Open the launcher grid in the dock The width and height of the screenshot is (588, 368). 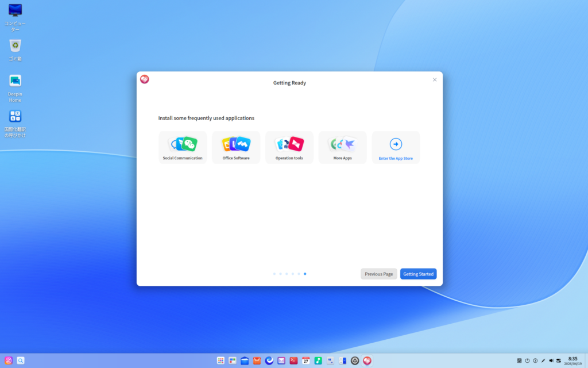click(x=220, y=361)
